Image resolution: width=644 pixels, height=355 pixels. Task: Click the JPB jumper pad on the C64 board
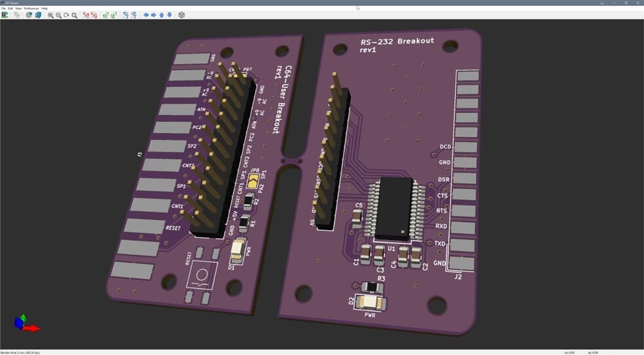tap(253, 181)
